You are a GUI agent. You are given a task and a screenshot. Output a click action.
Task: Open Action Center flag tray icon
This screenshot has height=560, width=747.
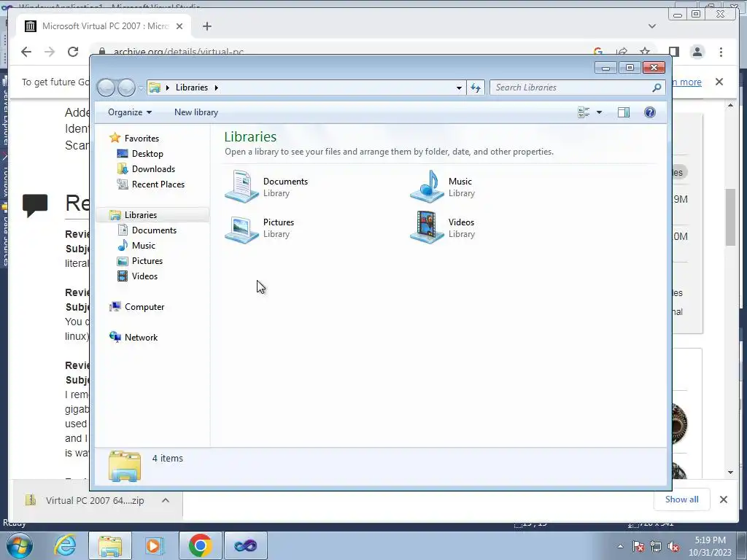[x=638, y=546]
